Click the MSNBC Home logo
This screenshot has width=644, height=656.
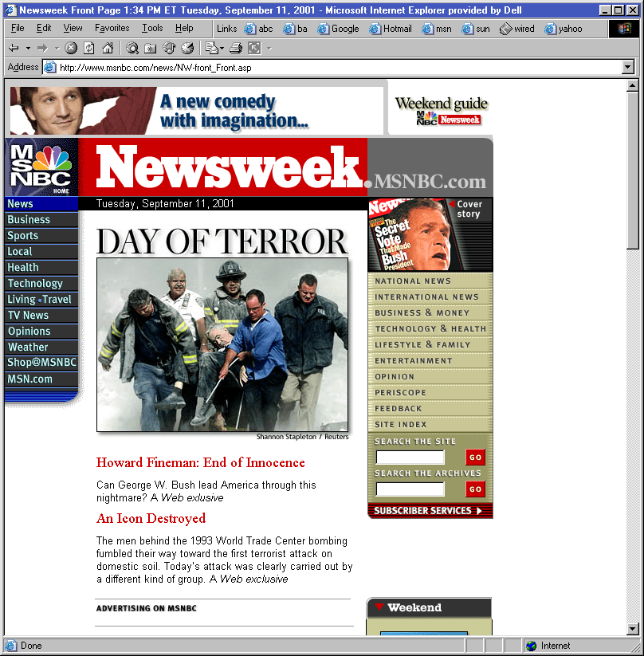tap(41, 167)
